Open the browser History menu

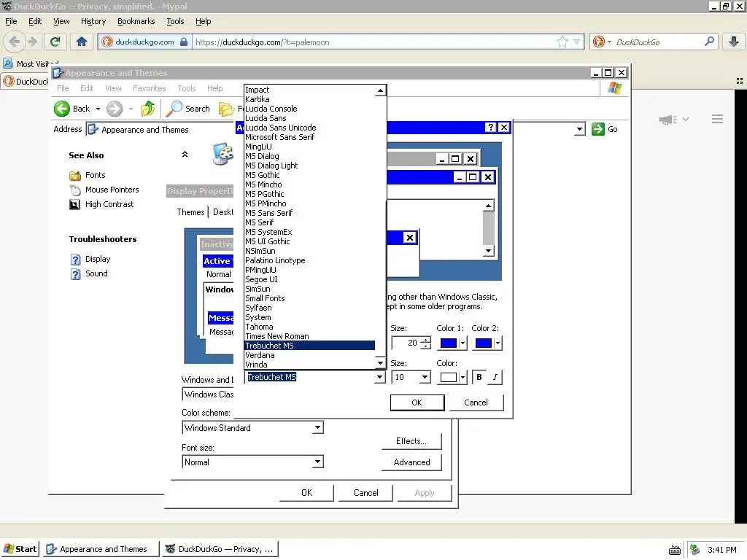point(93,21)
